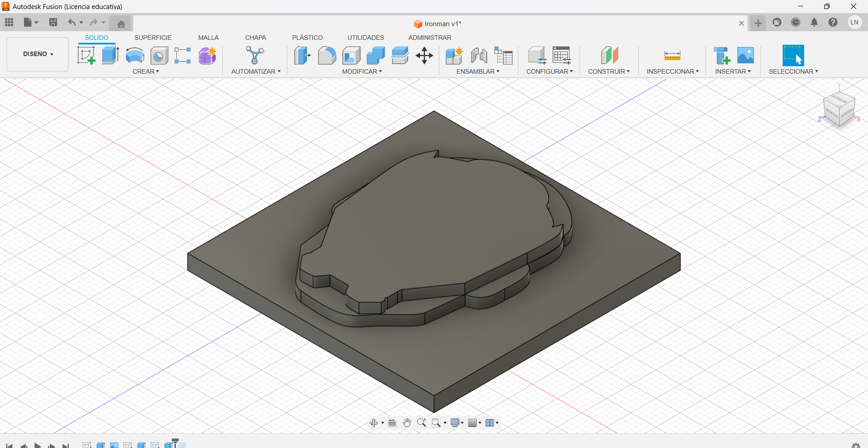868x448 pixels.
Task: Open the File menu dropdown
Action: click(31, 22)
